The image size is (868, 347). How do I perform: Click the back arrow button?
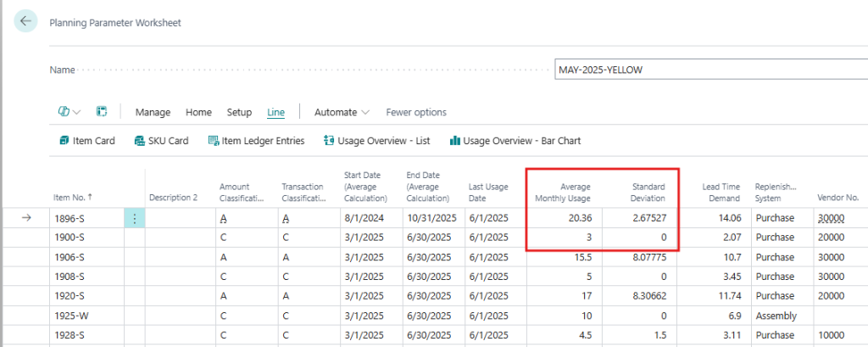pyautogui.click(x=27, y=22)
